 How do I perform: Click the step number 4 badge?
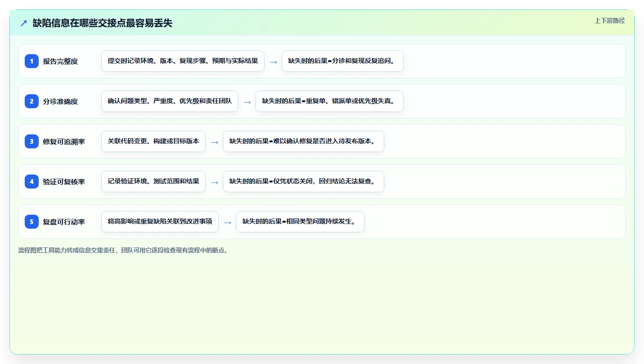point(32,182)
